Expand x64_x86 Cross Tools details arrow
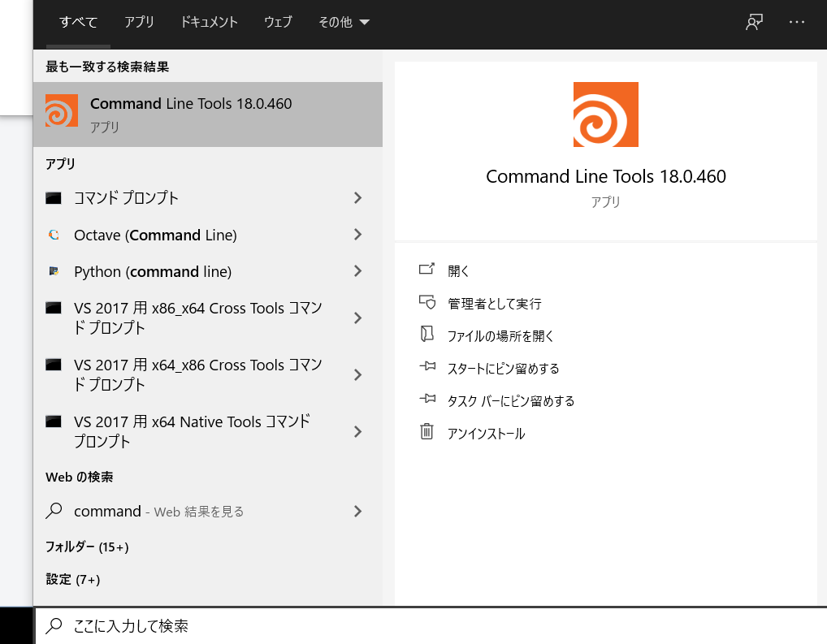 (x=357, y=375)
